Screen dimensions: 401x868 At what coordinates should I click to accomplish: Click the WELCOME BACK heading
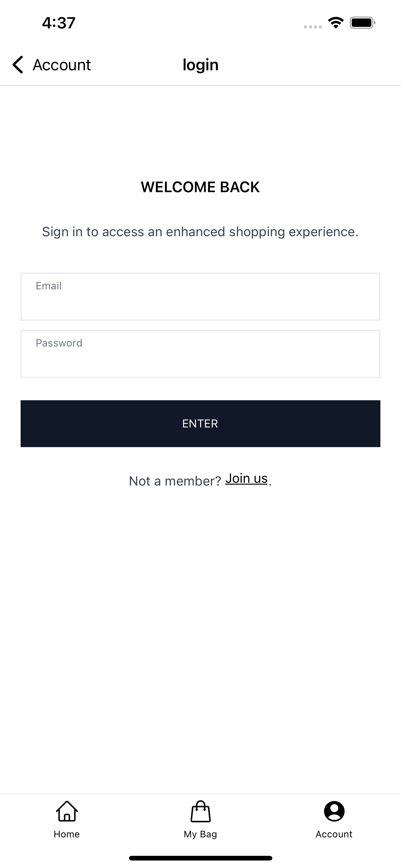tap(200, 187)
